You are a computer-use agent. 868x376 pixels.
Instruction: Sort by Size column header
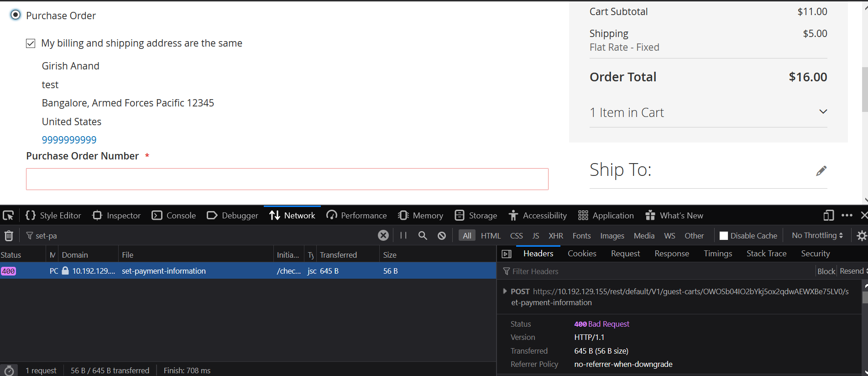click(437, 255)
